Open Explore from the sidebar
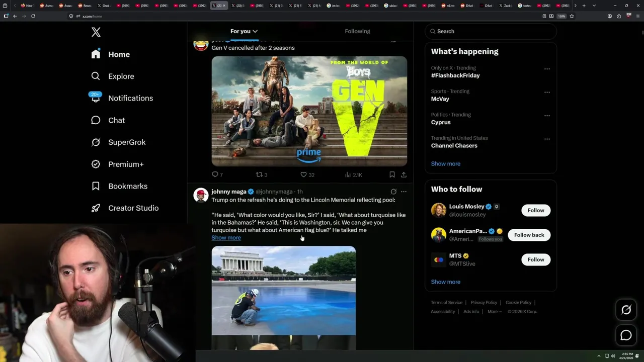Screen dimensions: 644x362 (112, 76)
